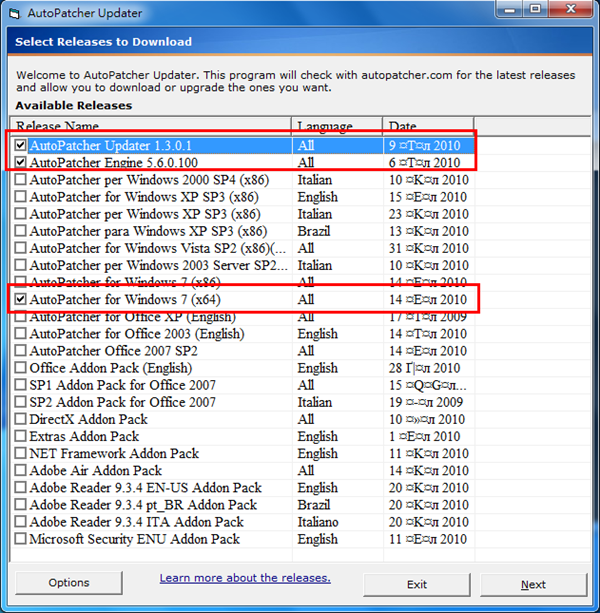Select row text NET Framework Addon Pack
The height and width of the screenshot is (613, 600).
tap(114, 453)
